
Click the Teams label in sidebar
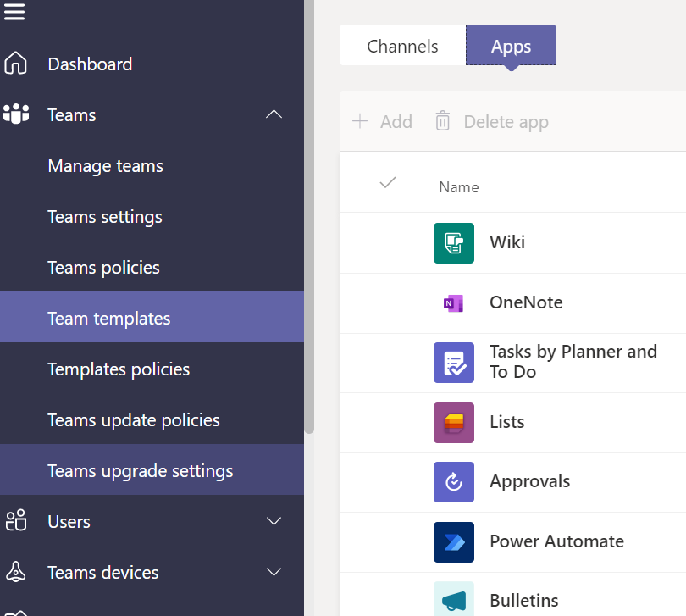click(x=72, y=115)
